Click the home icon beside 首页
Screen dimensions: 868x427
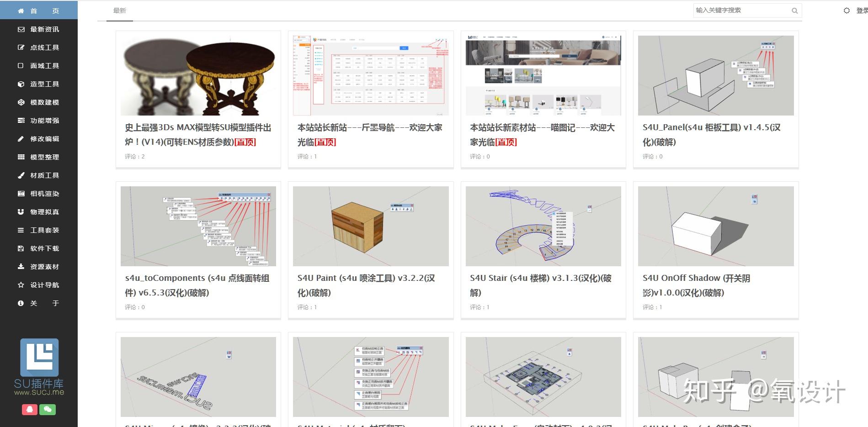[x=21, y=11]
